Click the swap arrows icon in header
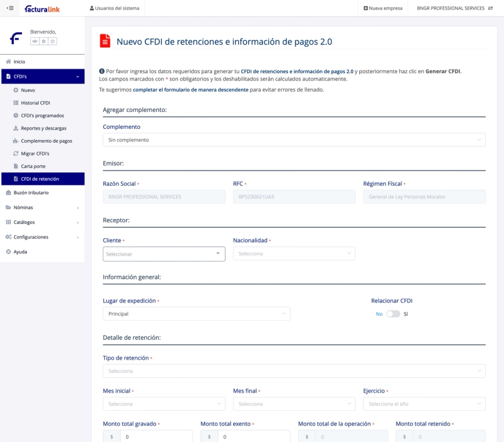Screen dimensions: 504x442 click(490, 8)
